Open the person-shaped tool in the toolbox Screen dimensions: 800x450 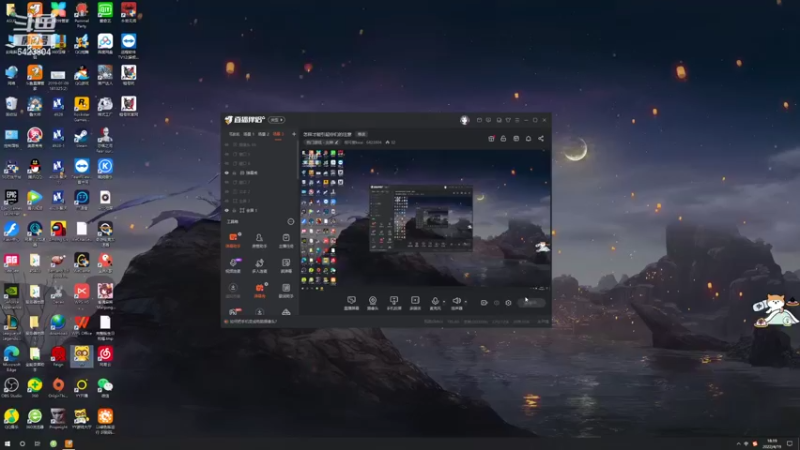tap(259, 240)
